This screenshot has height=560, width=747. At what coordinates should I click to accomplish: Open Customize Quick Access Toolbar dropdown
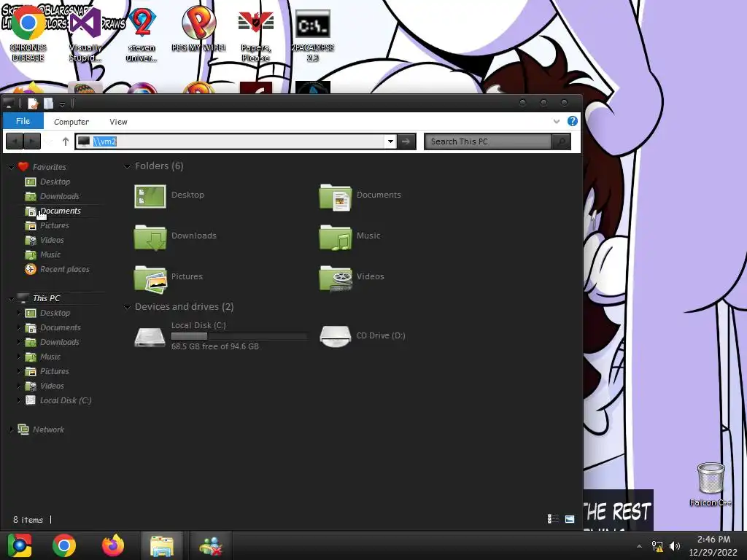pos(63,104)
